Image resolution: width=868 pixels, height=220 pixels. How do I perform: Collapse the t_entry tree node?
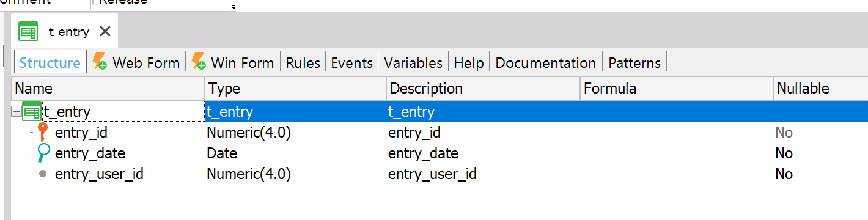17,112
